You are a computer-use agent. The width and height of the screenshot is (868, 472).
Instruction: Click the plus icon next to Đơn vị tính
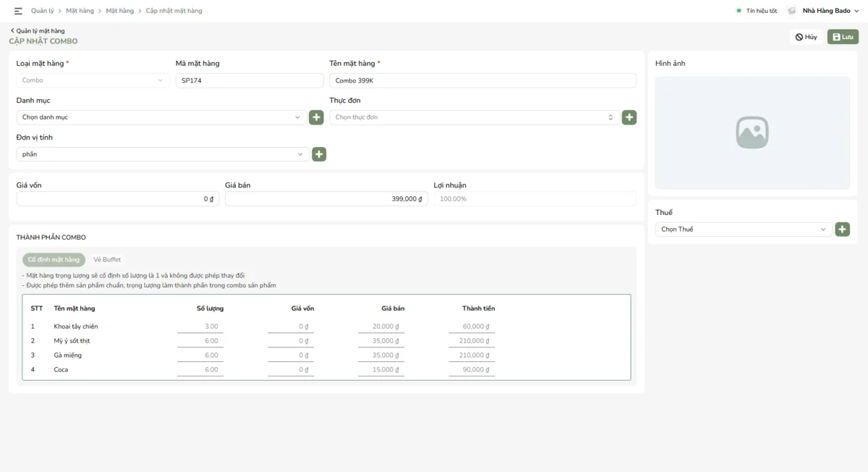click(x=319, y=154)
